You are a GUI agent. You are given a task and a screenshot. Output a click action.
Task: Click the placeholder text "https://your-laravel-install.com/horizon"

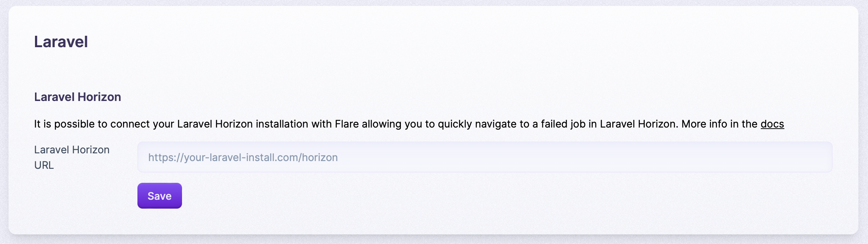tap(243, 157)
